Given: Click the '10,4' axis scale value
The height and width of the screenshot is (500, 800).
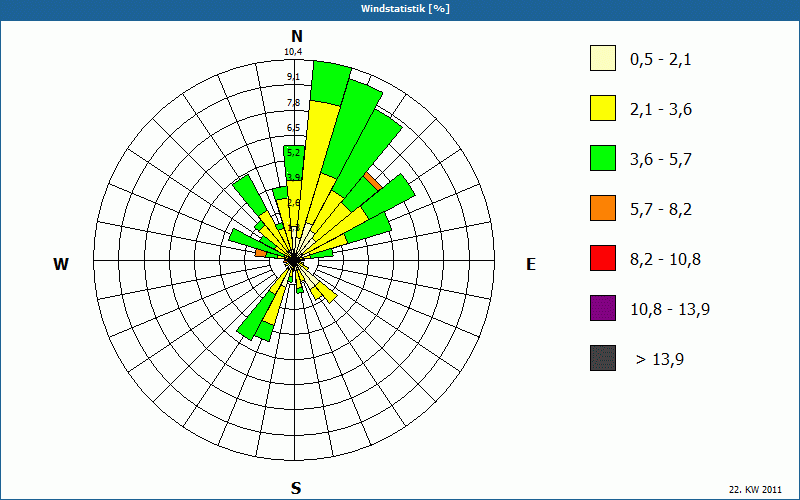Looking at the screenshot, I should tap(293, 52).
